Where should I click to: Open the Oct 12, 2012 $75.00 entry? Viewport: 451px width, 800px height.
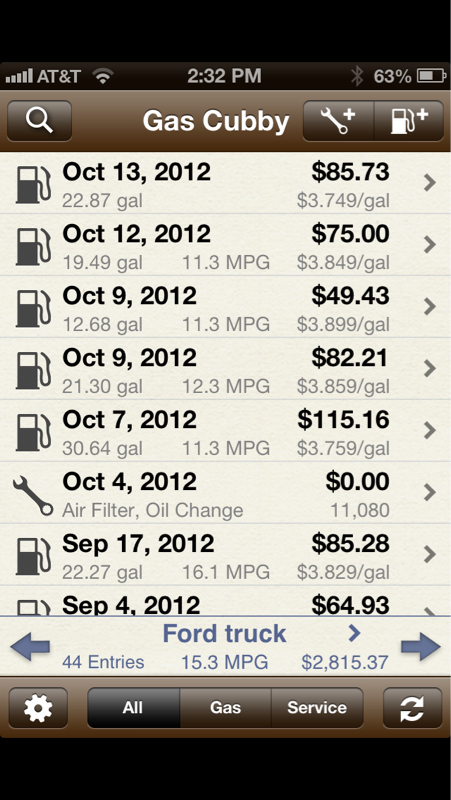(x=226, y=245)
